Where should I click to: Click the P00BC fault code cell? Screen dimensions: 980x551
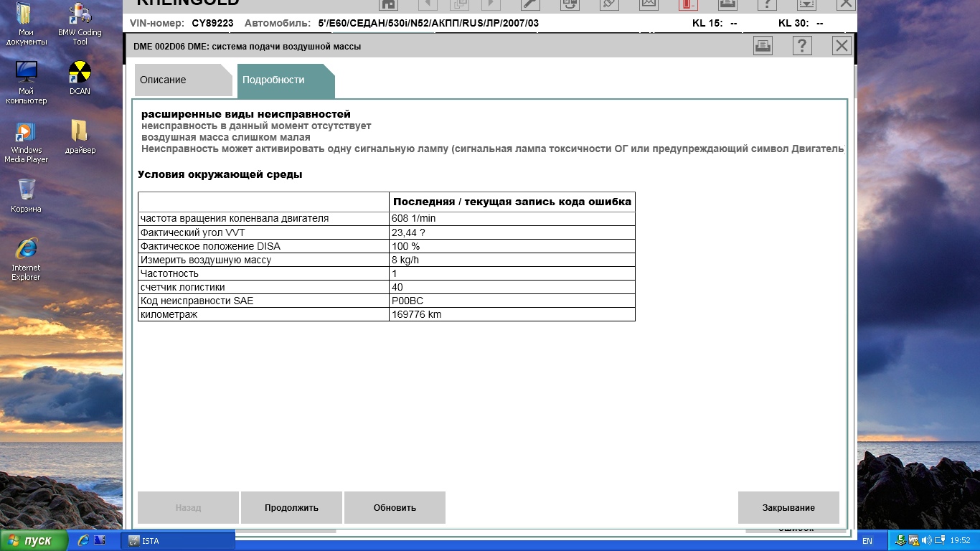coord(512,301)
